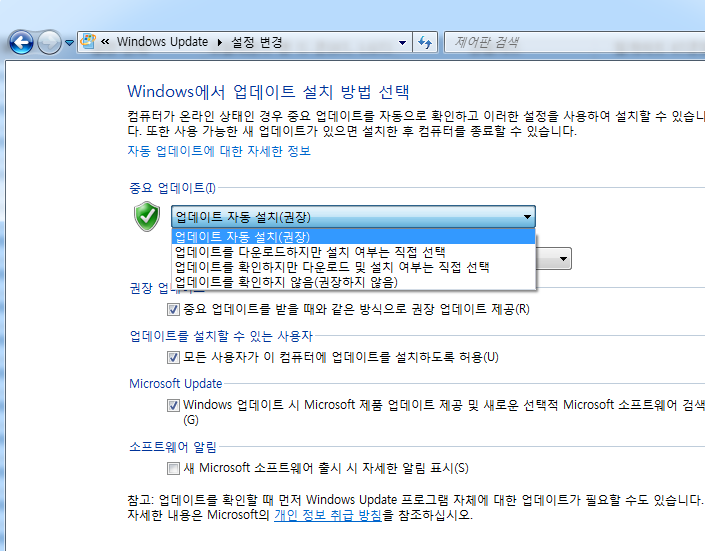
Task: Enable 새 Microsoft 소프트웨어 출시 시 알림 표시(S)
Action: [173, 469]
